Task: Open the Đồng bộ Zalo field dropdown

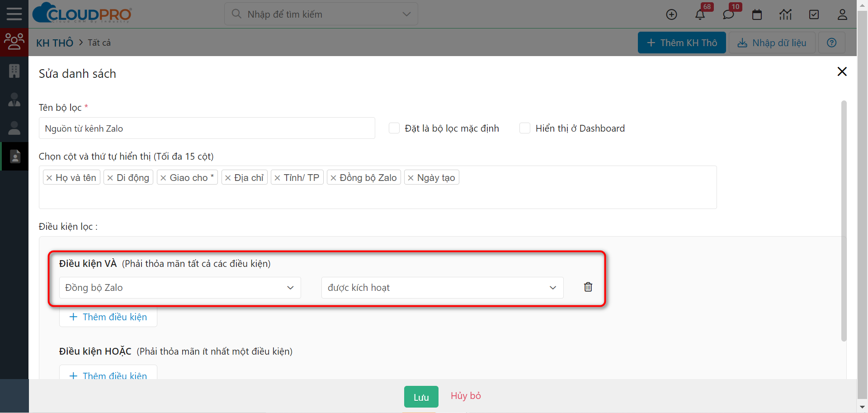Action: [180, 288]
